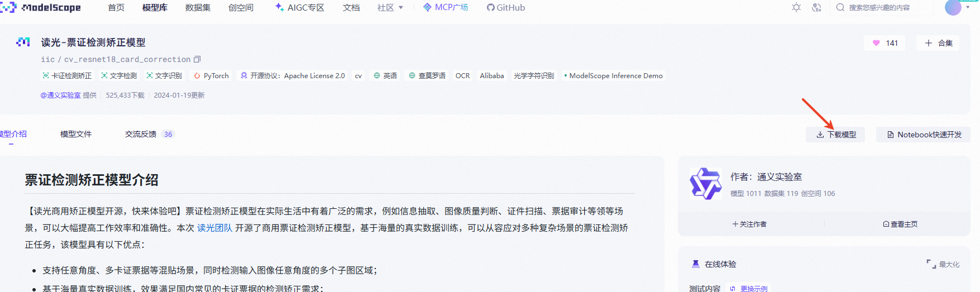Click author name 通义实验室
Image resolution: width=980 pixels, height=292 pixels.
click(780, 176)
